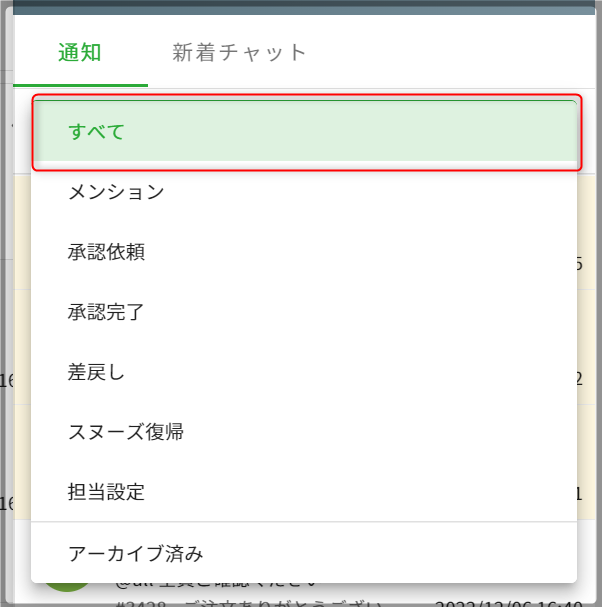
Task: Pick 承認完了 in the dropdown
Action: pyautogui.click(x=106, y=312)
